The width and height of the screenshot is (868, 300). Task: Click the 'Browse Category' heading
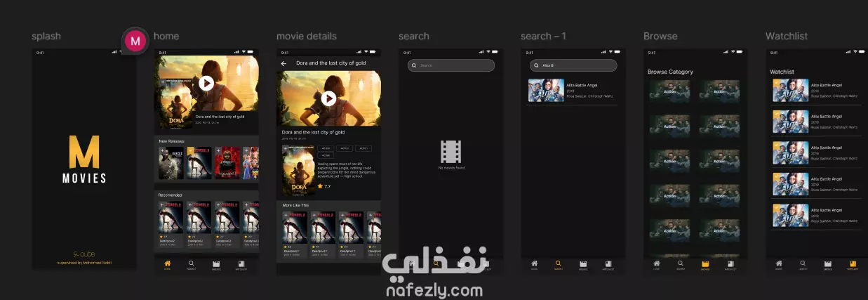point(670,72)
